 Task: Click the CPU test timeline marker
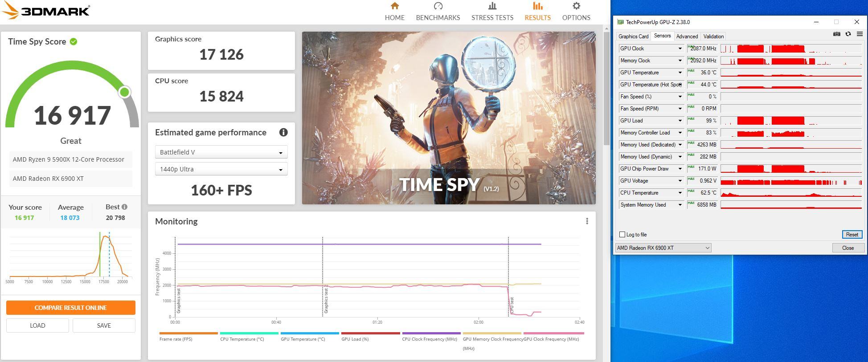[x=512, y=305]
